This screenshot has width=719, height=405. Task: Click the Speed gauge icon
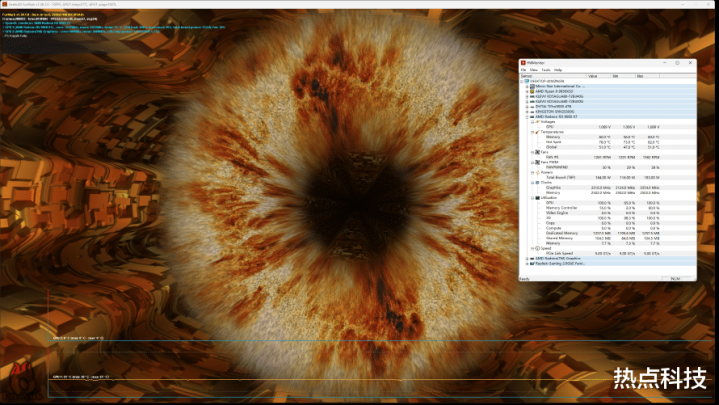pyautogui.click(x=537, y=248)
